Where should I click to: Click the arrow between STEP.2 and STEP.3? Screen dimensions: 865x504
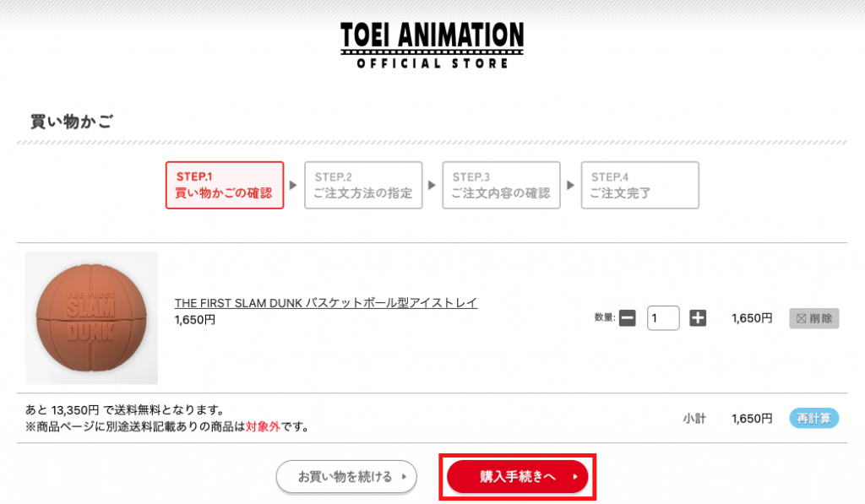pos(432,185)
